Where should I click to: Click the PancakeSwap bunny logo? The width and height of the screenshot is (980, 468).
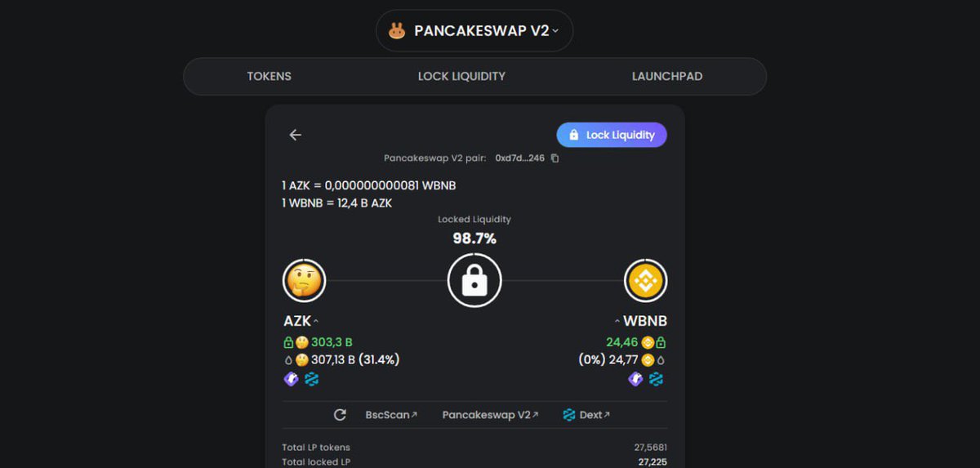pyautogui.click(x=397, y=31)
